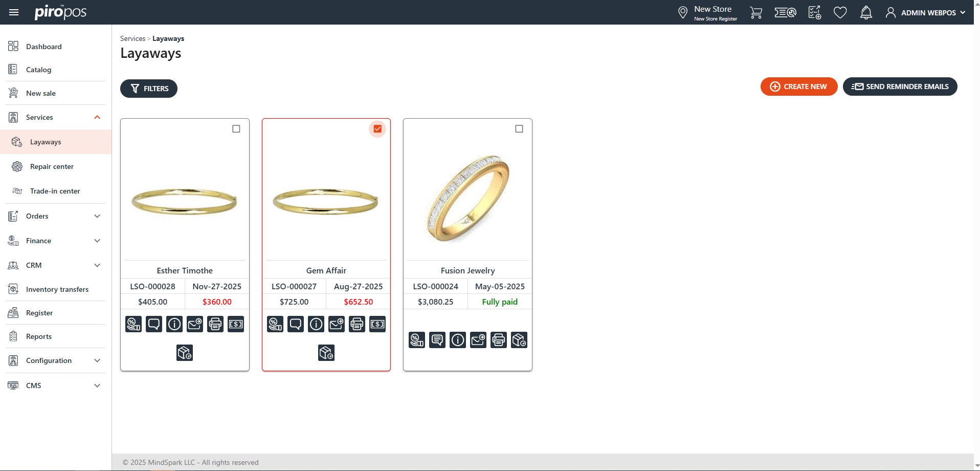Open info icon on Gem Affair card
Screen dimensions: 980x471
[x=316, y=324]
